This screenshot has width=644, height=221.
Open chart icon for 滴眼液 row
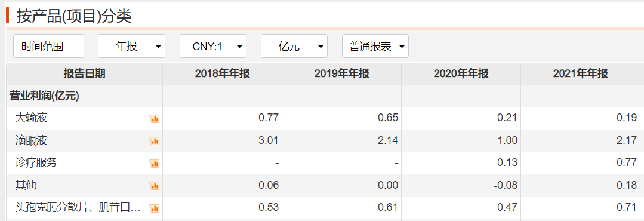[155, 141]
